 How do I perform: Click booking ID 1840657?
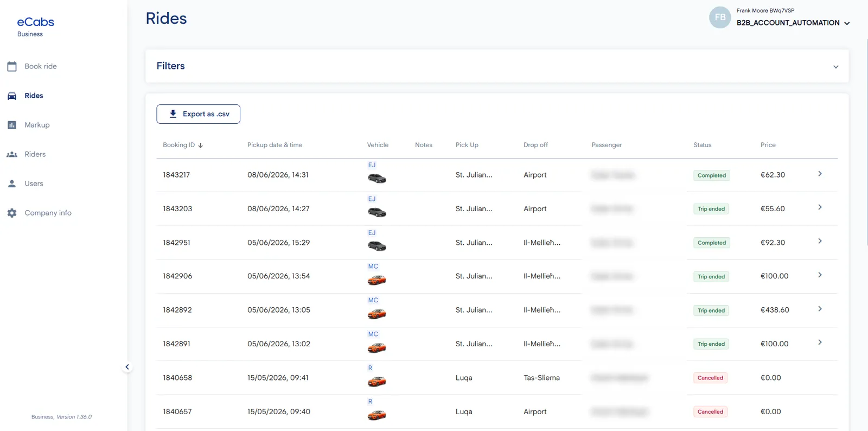177,411
